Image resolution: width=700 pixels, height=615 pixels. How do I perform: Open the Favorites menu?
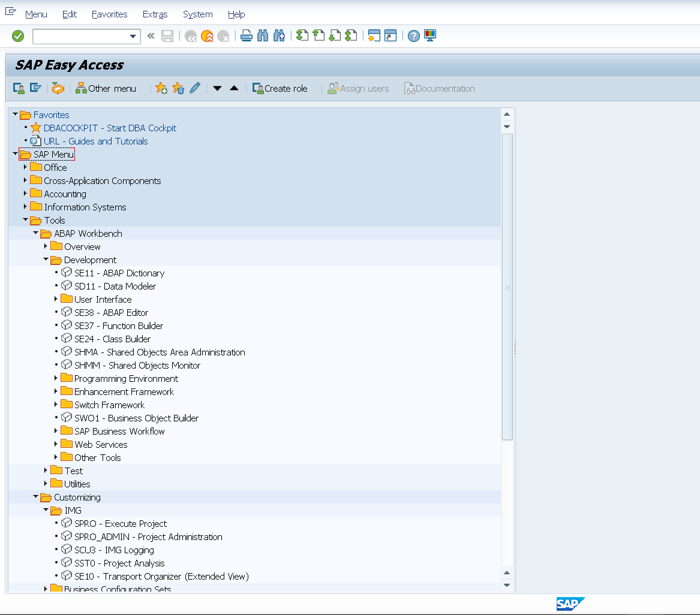coord(109,14)
